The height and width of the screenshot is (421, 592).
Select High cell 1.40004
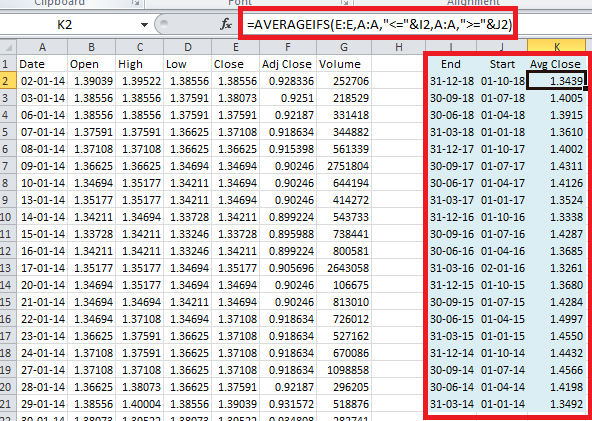[x=140, y=404]
